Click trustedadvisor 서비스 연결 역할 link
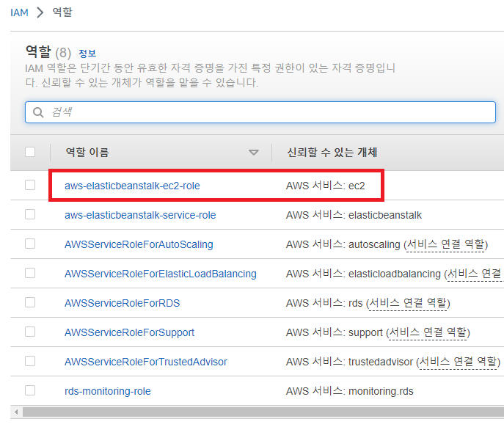Viewport: 504px width, 427px height. [x=458, y=362]
